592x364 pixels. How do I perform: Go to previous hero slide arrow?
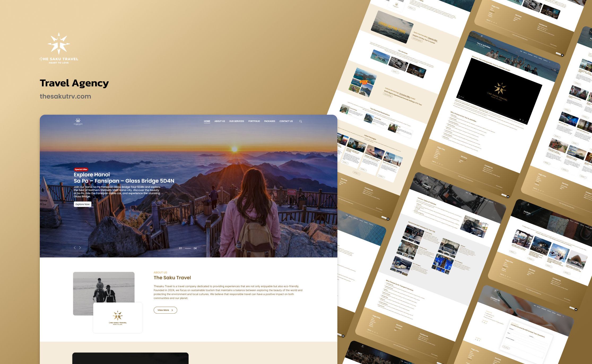tap(75, 248)
